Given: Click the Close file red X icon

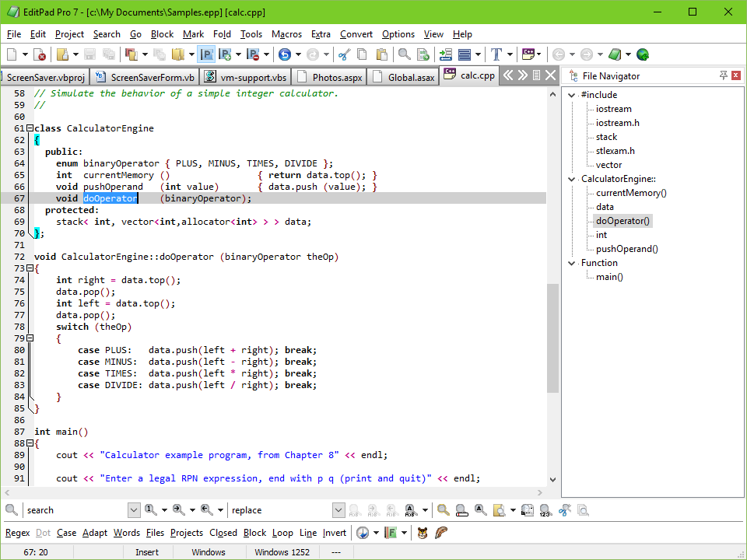Looking at the screenshot, I should click(x=40, y=54).
